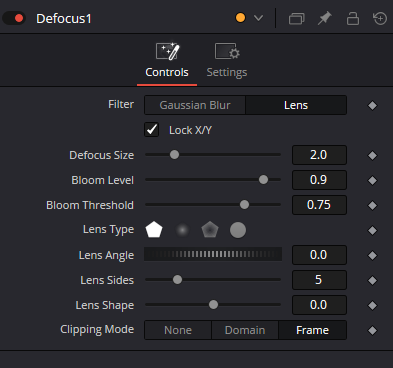Click the Bloom Level slider handle

(263, 180)
